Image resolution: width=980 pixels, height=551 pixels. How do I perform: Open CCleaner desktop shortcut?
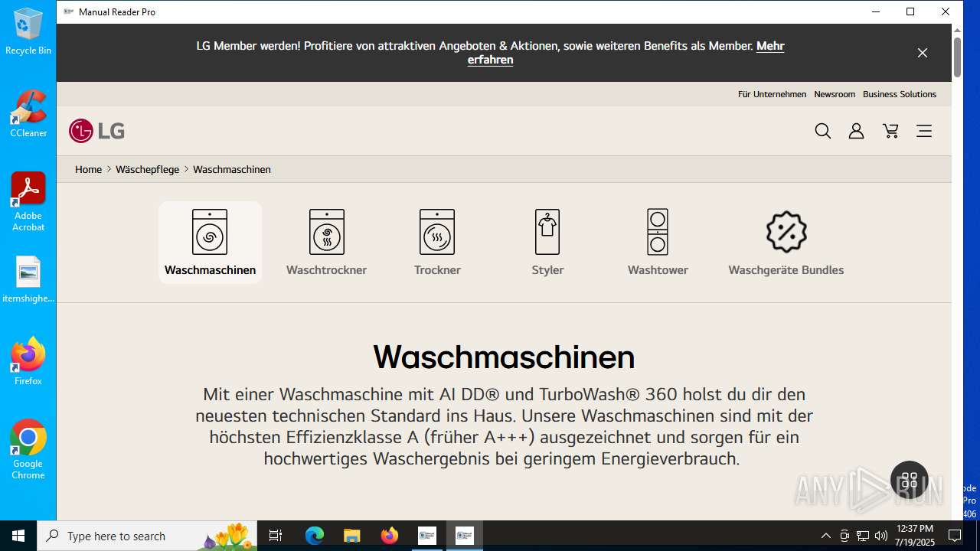(x=28, y=114)
